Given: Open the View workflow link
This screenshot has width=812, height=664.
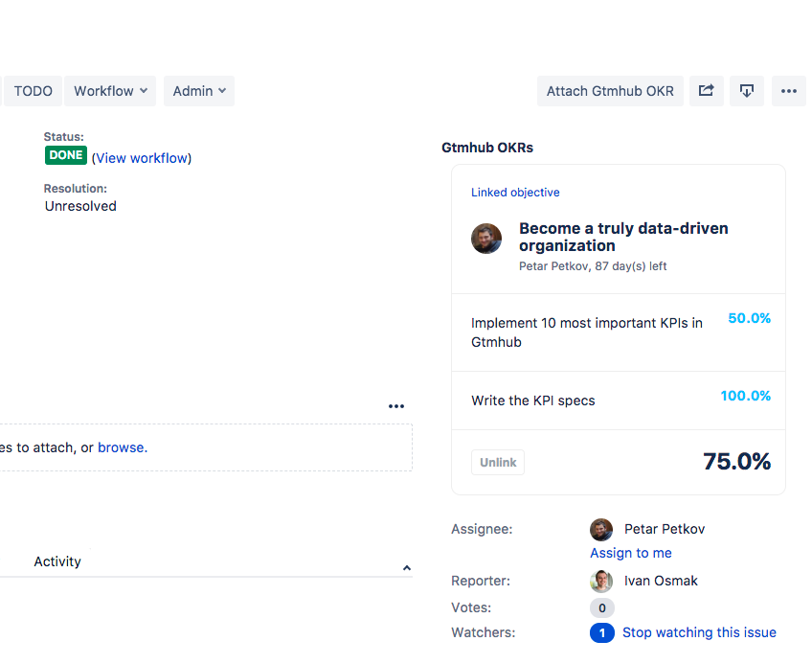Looking at the screenshot, I should (x=142, y=158).
